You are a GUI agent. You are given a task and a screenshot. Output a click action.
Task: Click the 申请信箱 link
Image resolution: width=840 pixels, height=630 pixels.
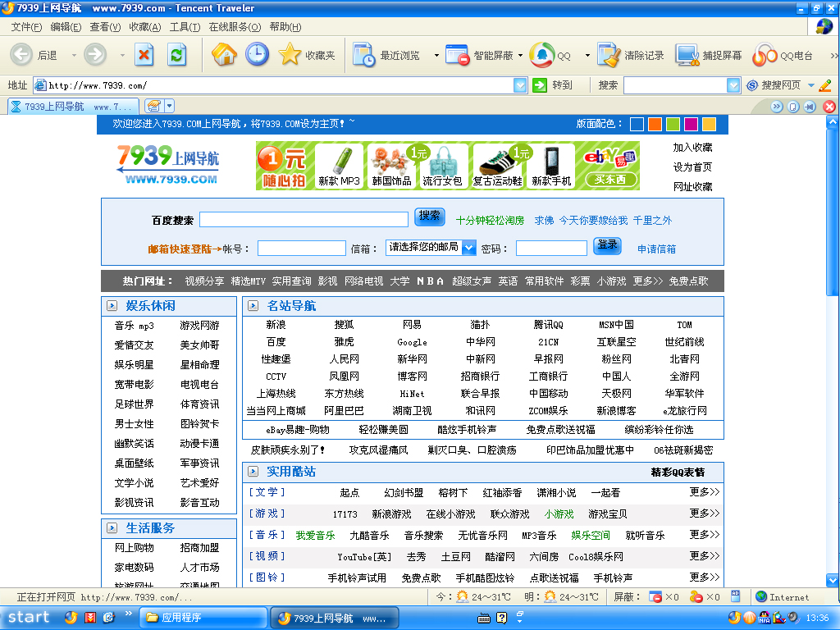tap(656, 249)
